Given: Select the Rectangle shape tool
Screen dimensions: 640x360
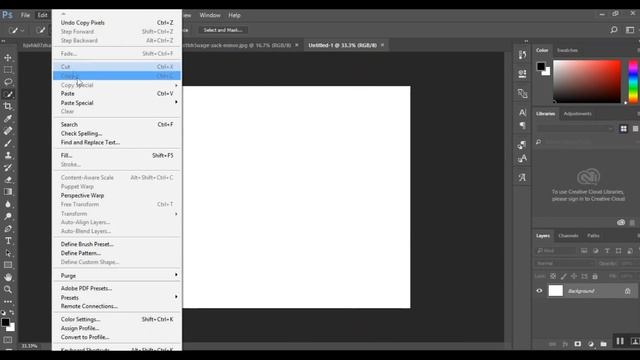Looking at the screenshot, I should point(8,265).
